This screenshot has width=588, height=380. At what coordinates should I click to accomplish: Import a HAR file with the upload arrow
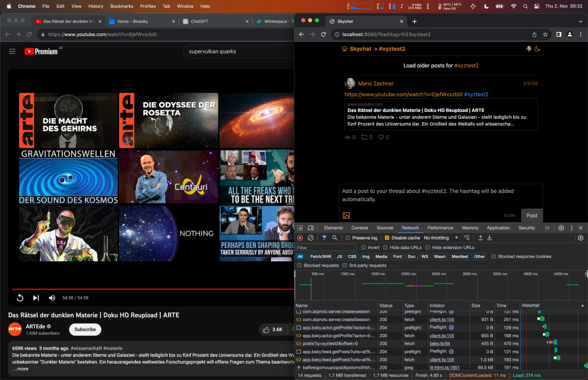point(480,238)
